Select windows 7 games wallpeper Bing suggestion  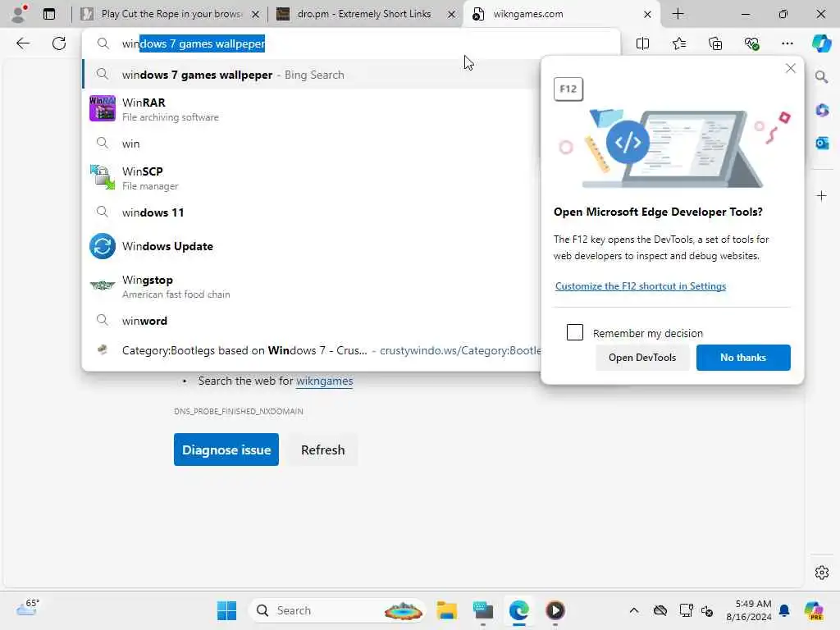click(x=312, y=75)
